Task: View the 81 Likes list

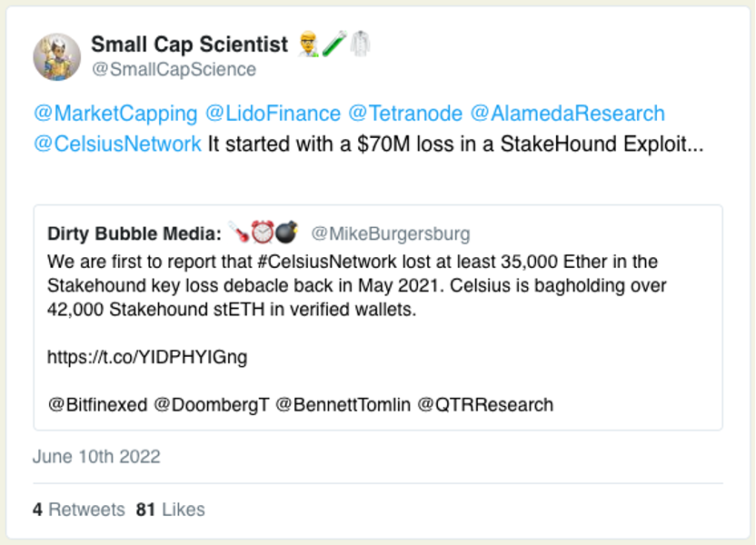Action: (171, 510)
